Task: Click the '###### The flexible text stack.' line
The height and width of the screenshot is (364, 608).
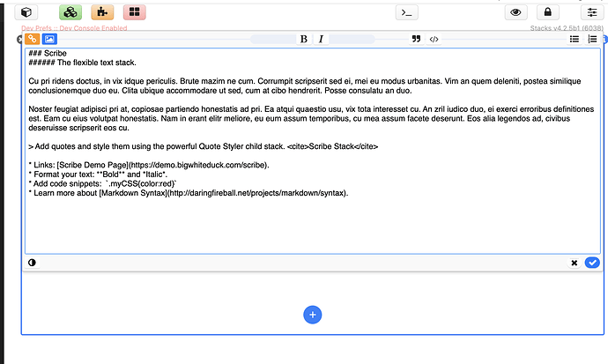Action: (x=82, y=63)
